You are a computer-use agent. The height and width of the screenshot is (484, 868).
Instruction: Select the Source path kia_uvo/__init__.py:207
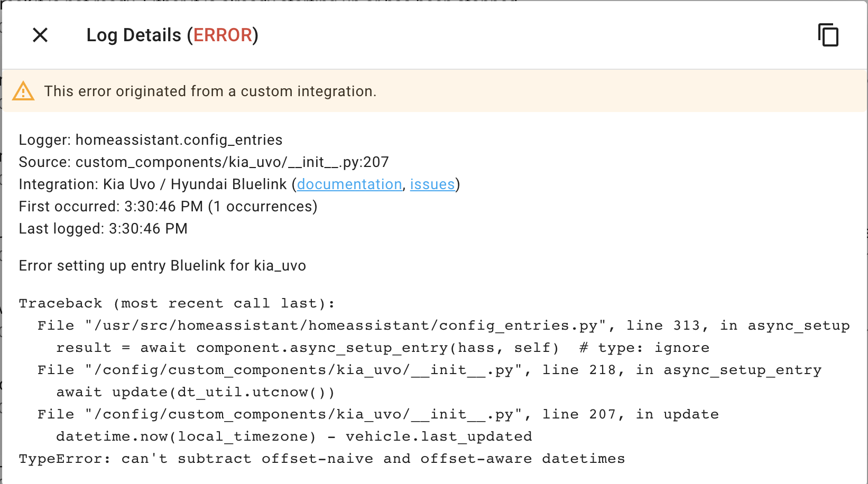pyautogui.click(x=204, y=162)
